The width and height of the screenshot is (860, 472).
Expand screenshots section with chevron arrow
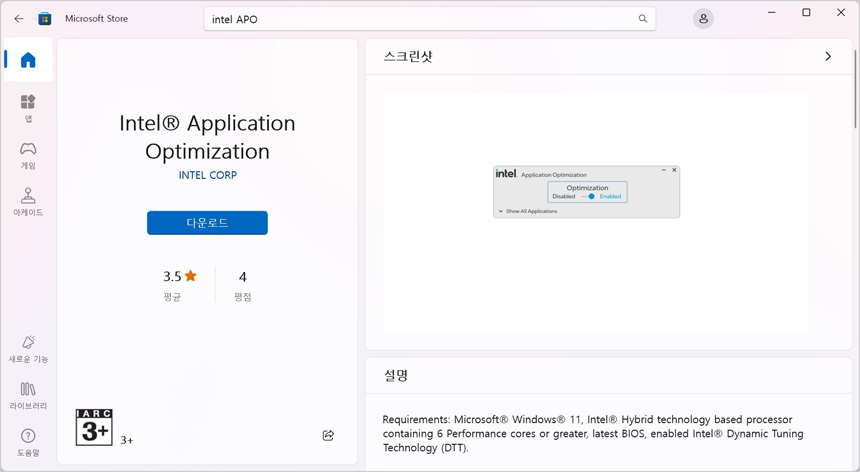coord(827,57)
